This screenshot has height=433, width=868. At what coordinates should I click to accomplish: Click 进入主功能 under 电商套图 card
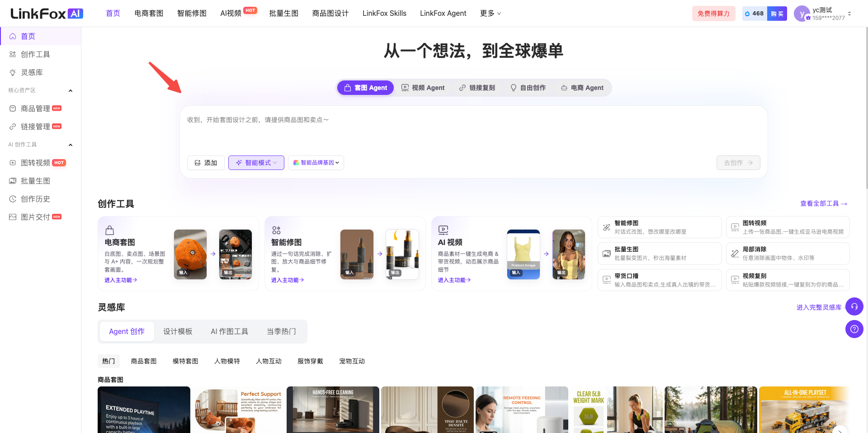tap(121, 280)
